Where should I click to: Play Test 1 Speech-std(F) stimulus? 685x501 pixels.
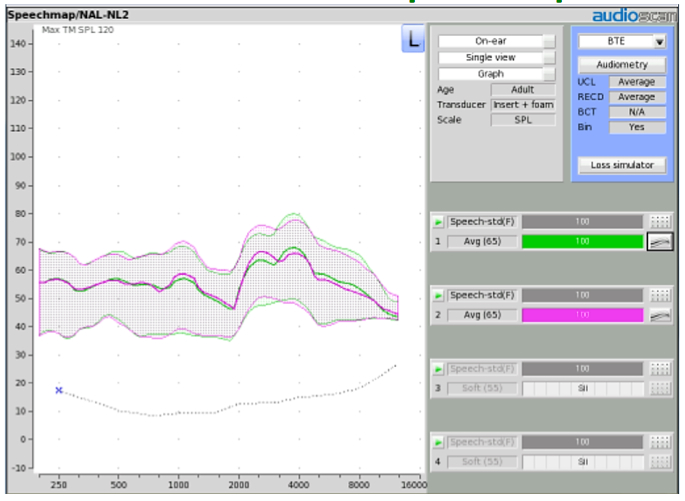[x=438, y=222]
